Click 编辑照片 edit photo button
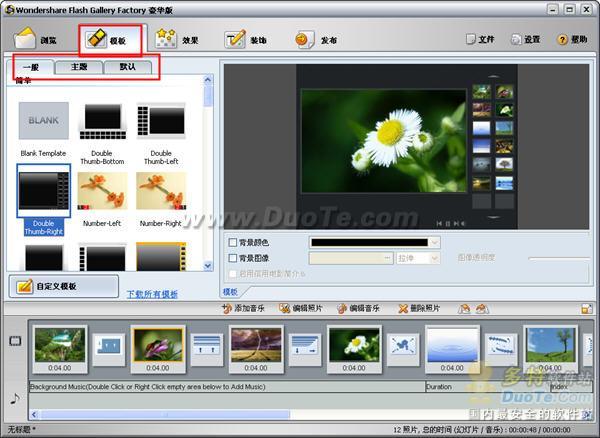 [x=301, y=308]
